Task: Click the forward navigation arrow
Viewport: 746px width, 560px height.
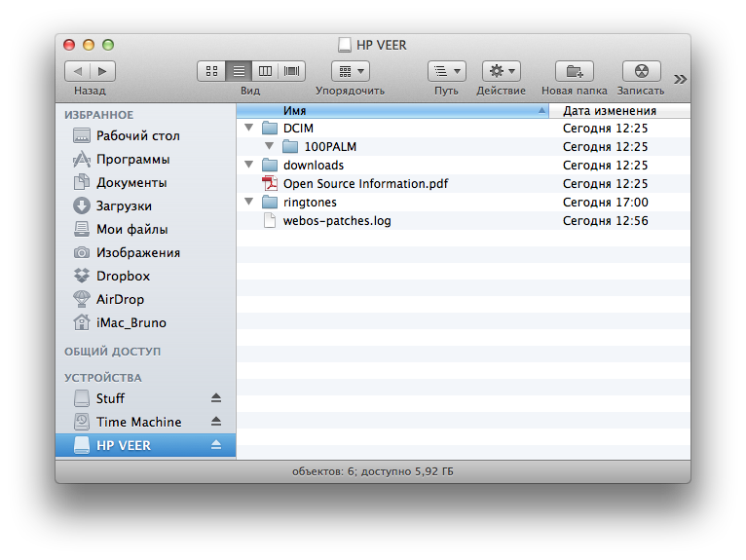Action: point(102,71)
